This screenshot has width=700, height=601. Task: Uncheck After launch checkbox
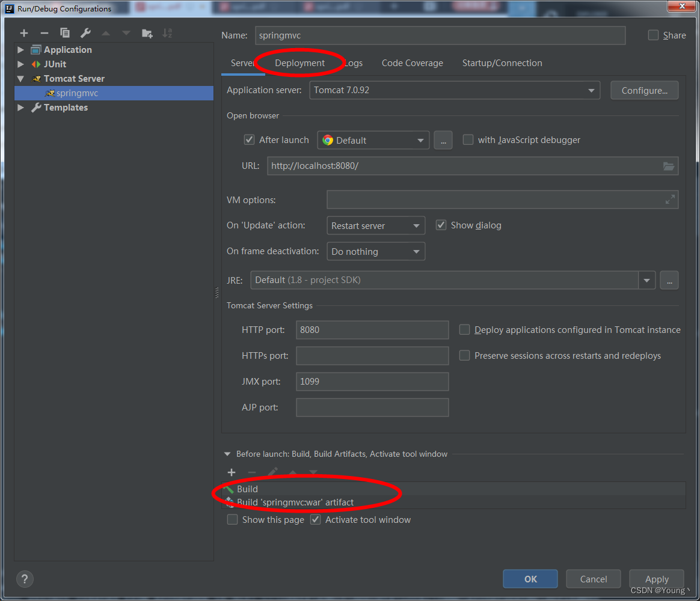pos(249,140)
